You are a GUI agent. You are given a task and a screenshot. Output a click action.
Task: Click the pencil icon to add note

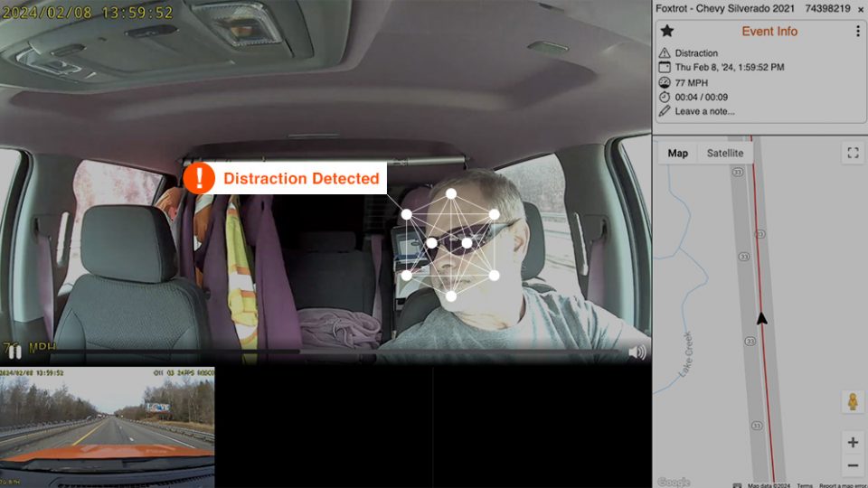(x=665, y=111)
